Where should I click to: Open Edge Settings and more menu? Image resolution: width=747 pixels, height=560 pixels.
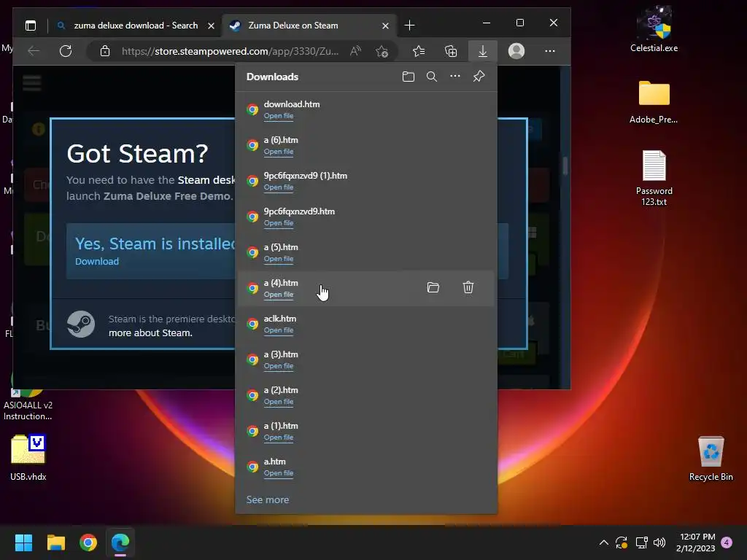click(x=550, y=51)
